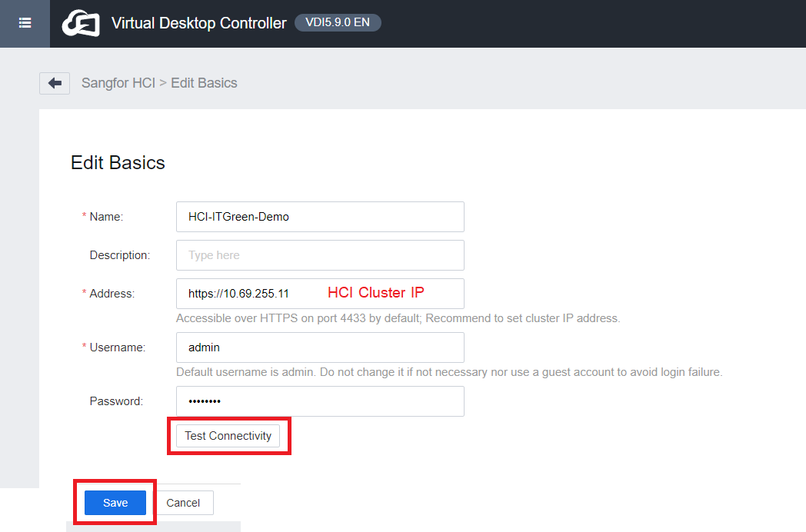This screenshot has height=532, width=806.
Task: Focus the Username input field
Action: (x=320, y=347)
